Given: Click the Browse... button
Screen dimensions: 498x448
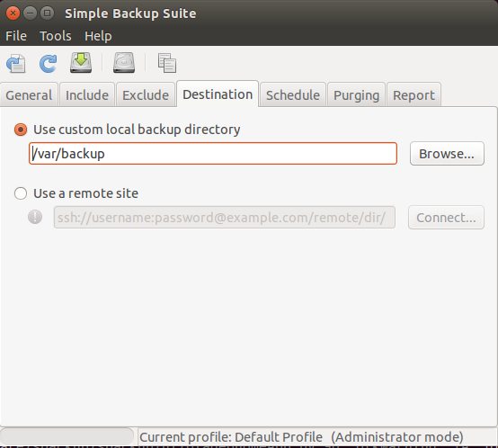Looking at the screenshot, I should tap(447, 154).
